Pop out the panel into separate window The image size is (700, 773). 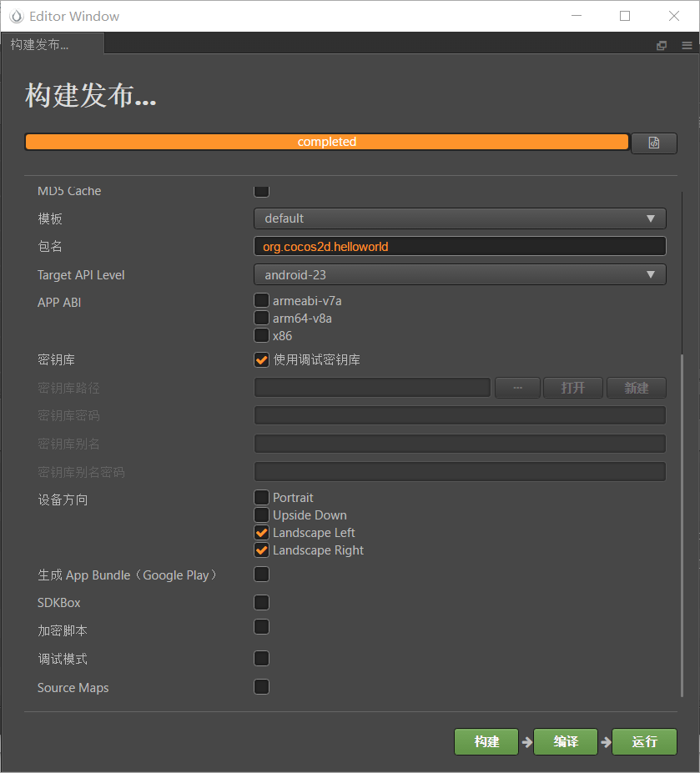(662, 46)
